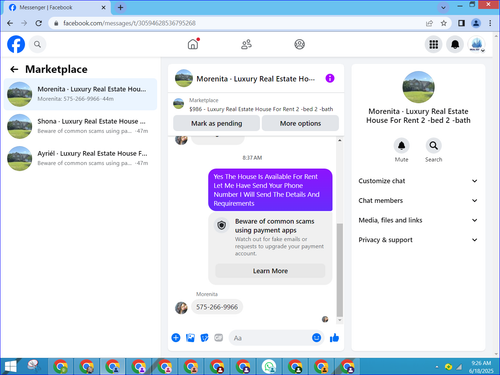
Task: Click conversation title Morenita header
Action: 255,79
